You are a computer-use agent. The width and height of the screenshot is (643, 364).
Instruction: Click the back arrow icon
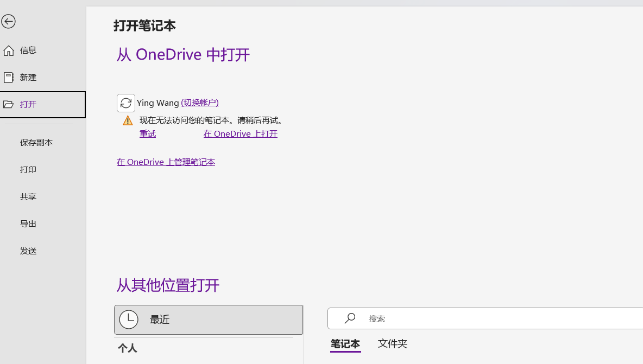(x=8, y=22)
